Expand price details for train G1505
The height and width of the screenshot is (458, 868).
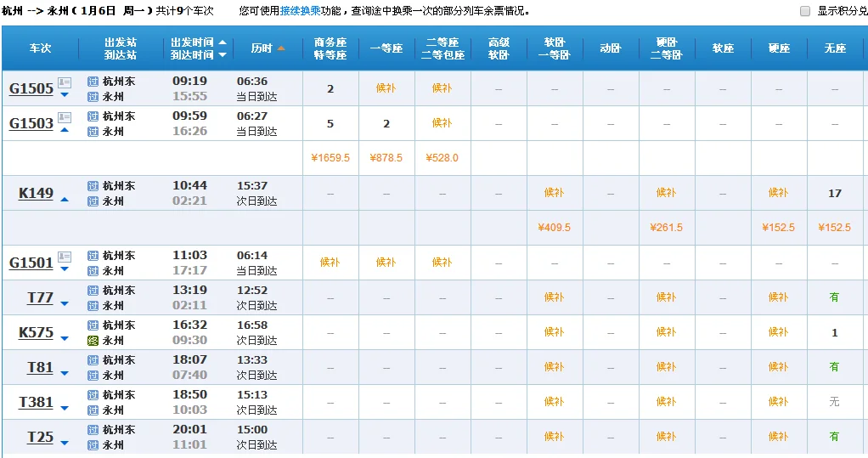[x=65, y=95]
